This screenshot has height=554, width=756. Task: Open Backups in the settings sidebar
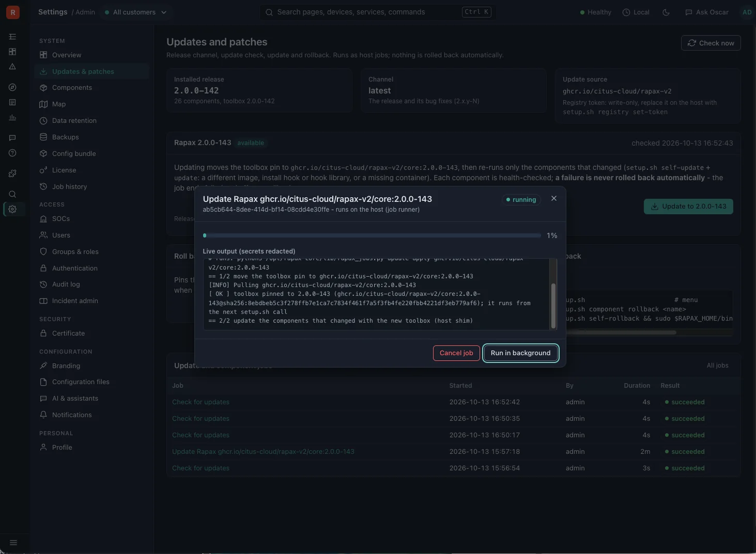[92, 137]
